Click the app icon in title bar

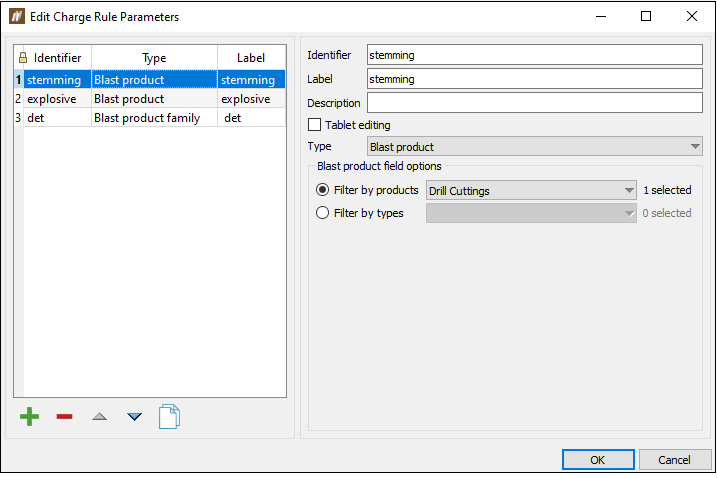[x=16, y=17]
